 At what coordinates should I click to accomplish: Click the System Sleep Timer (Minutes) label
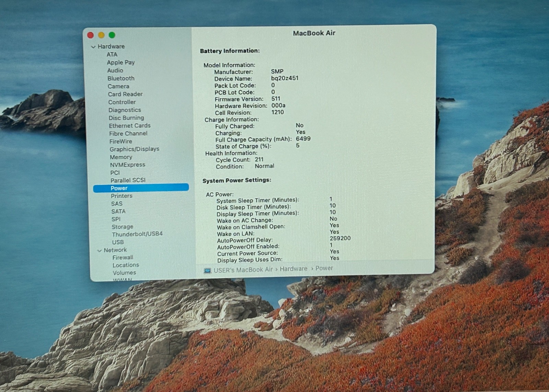pyautogui.click(x=258, y=200)
